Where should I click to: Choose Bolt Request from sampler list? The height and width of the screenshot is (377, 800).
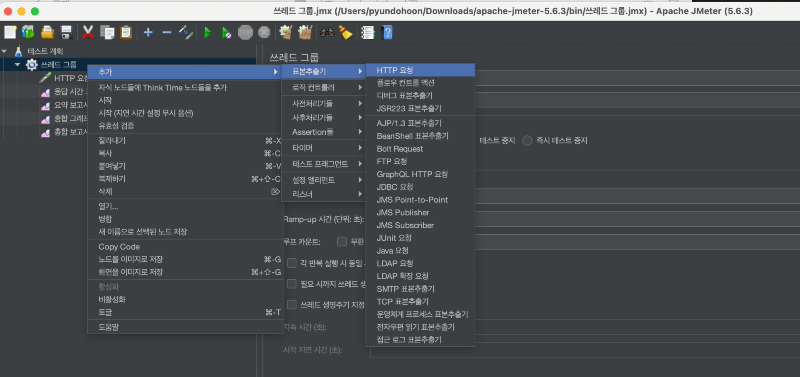click(x=420, y=149)
